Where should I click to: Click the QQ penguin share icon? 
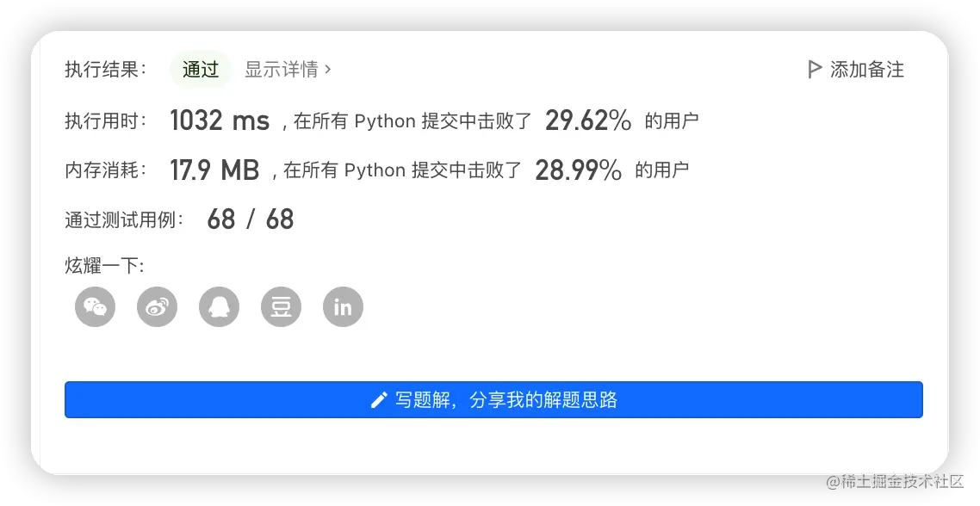pos(219,307)
